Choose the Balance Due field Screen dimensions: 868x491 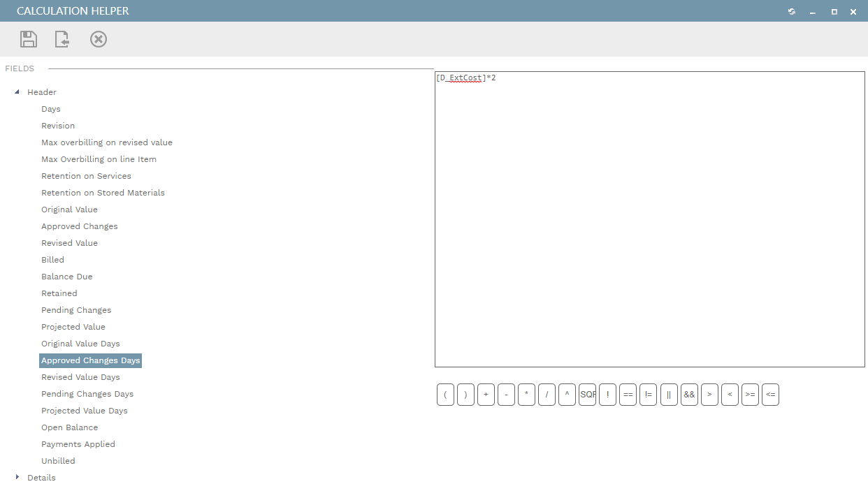pos(66,277)
